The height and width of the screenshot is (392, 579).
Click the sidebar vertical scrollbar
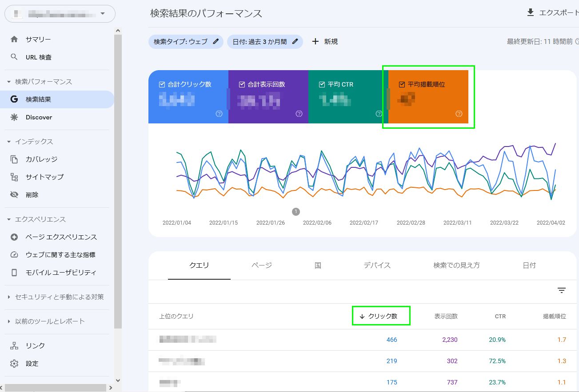118,181
